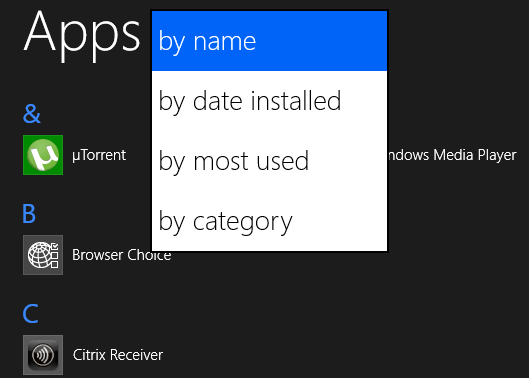Choose "by most used" sorting

coord(269,161)
